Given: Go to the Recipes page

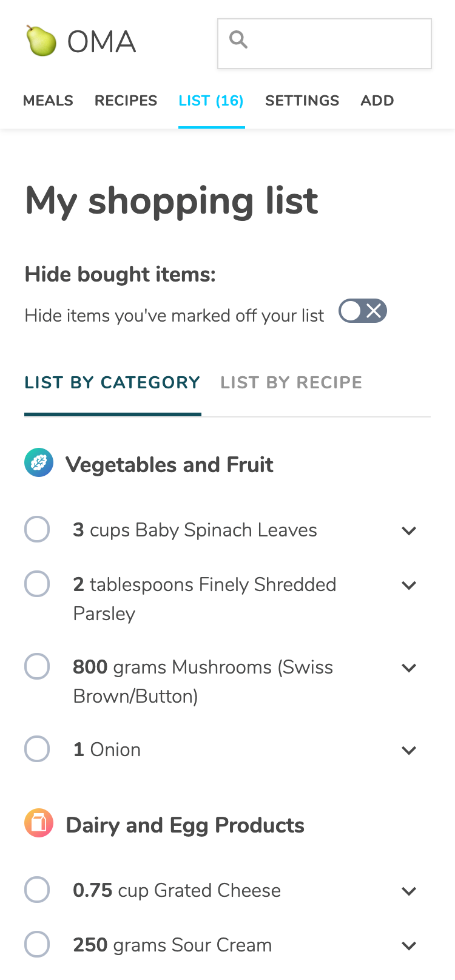Looking at the screenshot, I should click(x=126, y=101).
